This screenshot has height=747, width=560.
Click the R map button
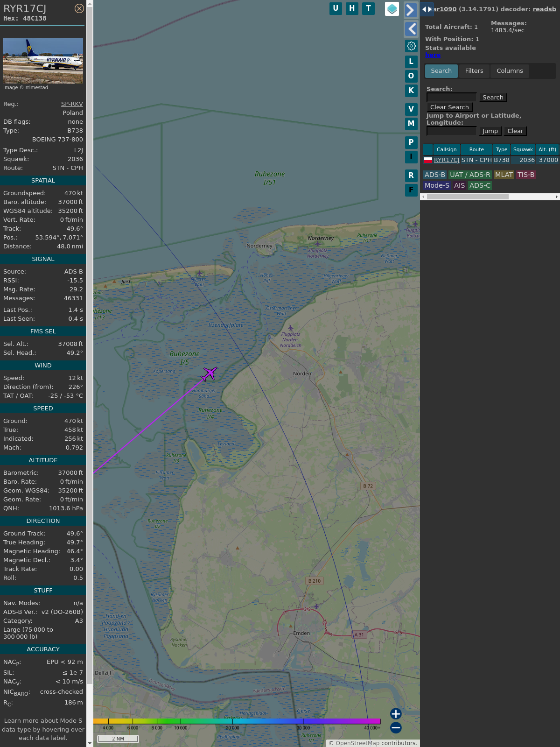(411, 176)
